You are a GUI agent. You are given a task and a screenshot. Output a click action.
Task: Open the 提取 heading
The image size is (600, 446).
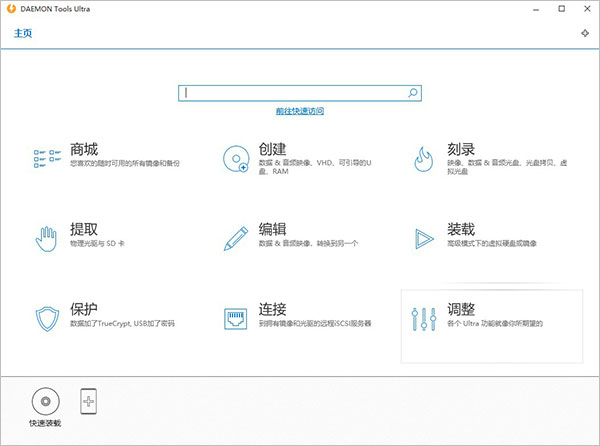84,229
